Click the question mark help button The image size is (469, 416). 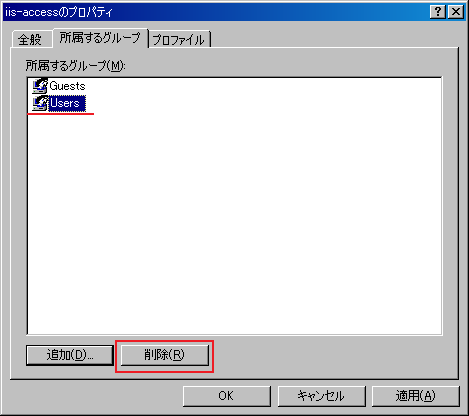[438, 12]
